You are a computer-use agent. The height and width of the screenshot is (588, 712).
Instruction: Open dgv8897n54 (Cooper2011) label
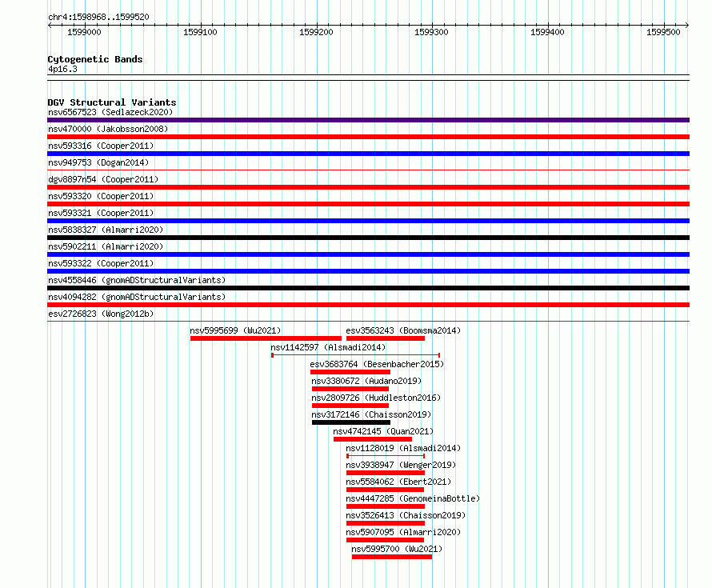[103, 179]
